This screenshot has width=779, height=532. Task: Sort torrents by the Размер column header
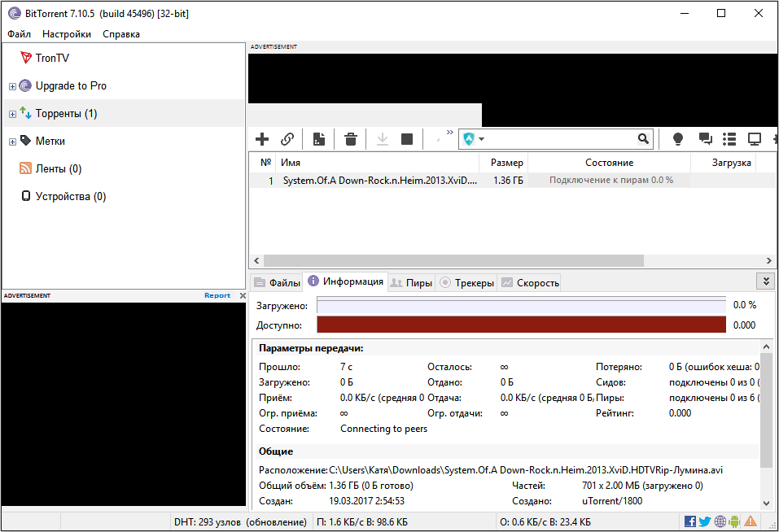click(506, 163)
